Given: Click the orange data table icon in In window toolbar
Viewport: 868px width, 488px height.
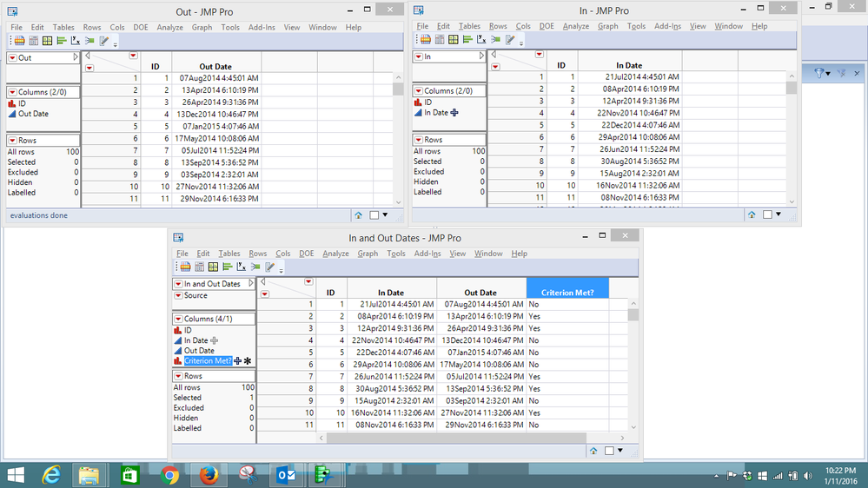Looking at the screenshot, I should point(425,39).
